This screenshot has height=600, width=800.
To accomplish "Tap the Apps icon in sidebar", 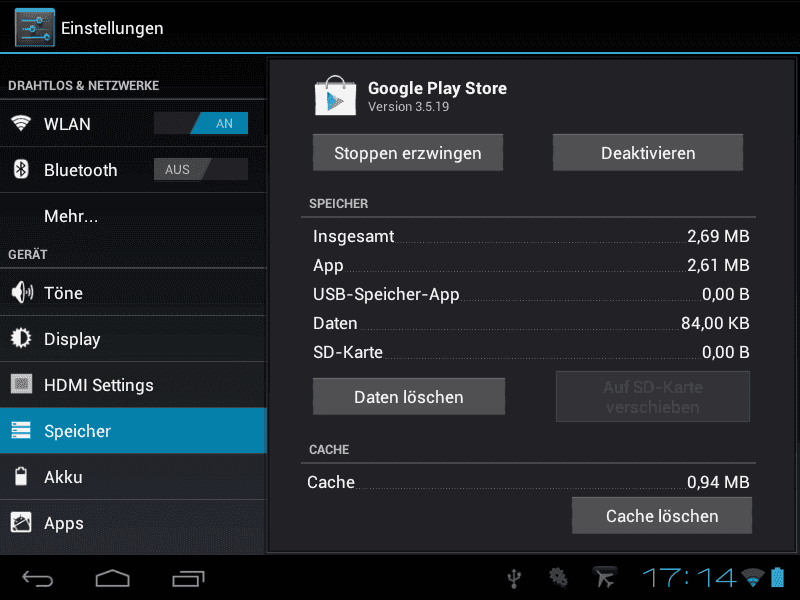I will 21,522.
